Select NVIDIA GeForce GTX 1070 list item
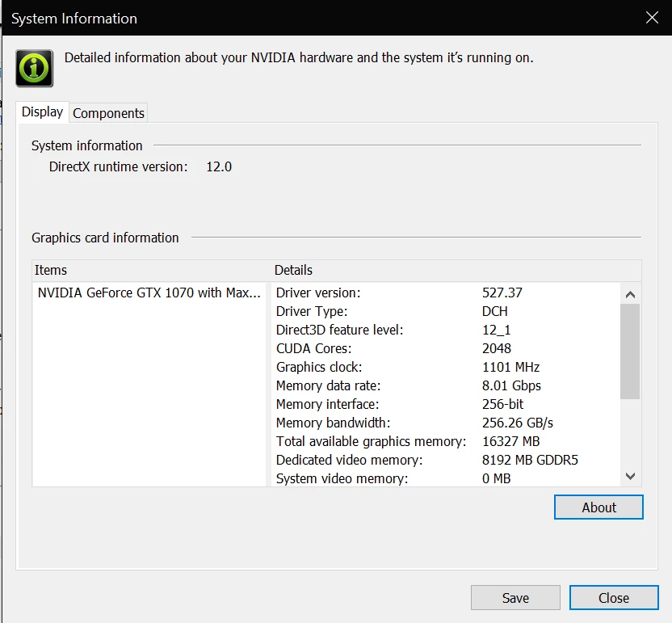672x623 pixels. 149,293
